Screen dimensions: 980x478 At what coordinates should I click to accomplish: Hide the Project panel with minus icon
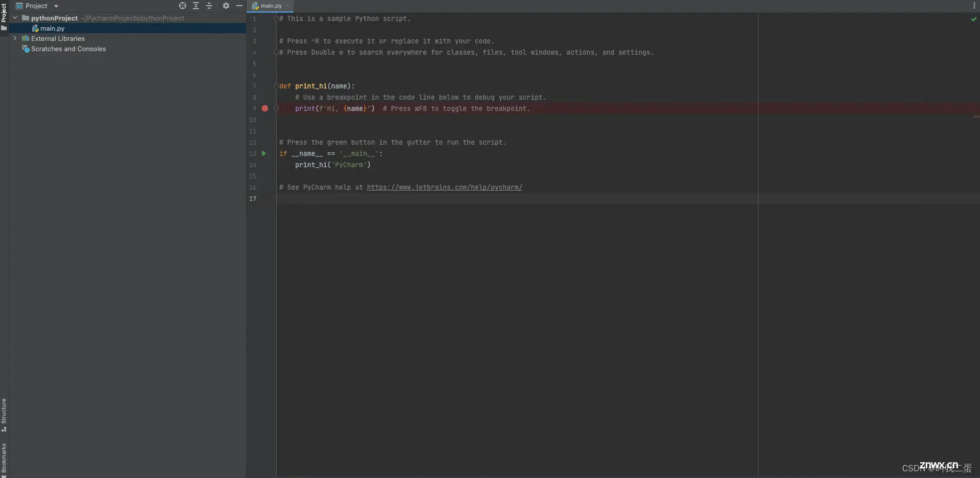tap(239, 6)
